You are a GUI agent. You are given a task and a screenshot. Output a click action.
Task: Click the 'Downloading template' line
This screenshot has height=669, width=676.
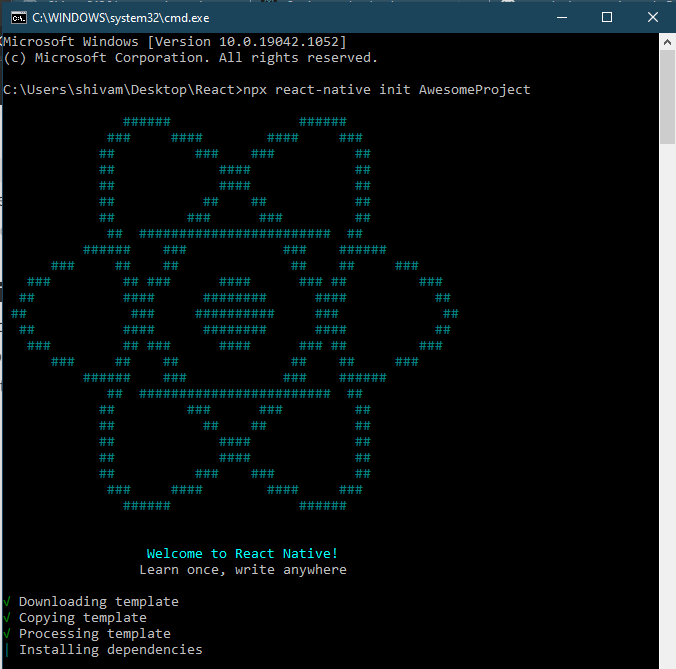coord(99,602)
